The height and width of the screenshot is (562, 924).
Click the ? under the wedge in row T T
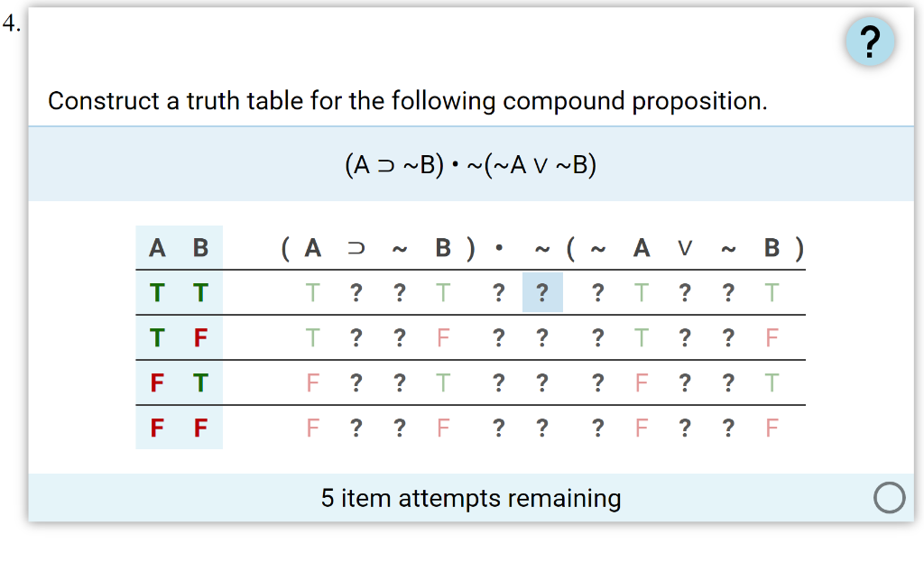pyautogui.click(x=684, y=292)
